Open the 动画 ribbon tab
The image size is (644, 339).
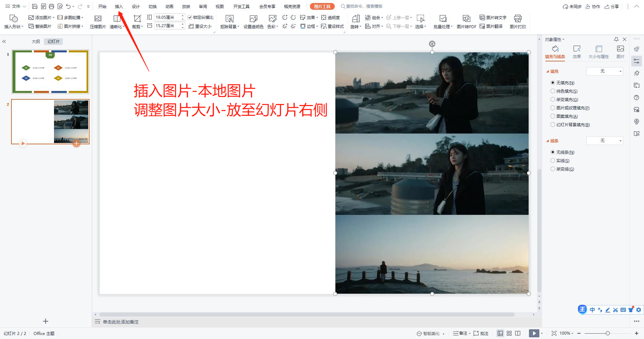[x=169, y=6]
